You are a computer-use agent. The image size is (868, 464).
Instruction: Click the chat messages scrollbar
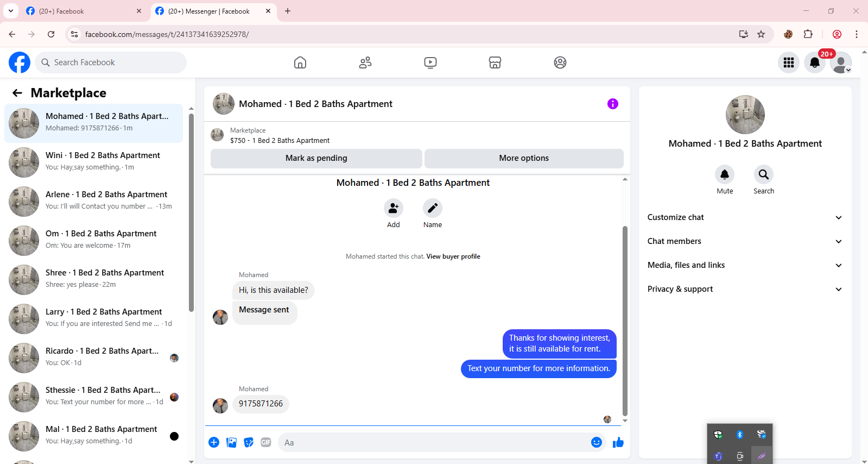[x=625, y=321]
